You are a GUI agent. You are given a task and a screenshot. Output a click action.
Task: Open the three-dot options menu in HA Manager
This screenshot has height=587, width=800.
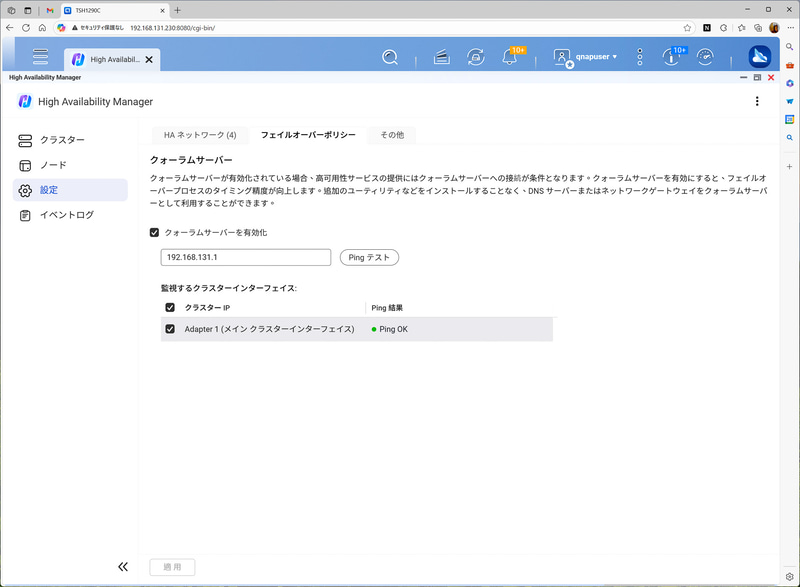(757, 101)
